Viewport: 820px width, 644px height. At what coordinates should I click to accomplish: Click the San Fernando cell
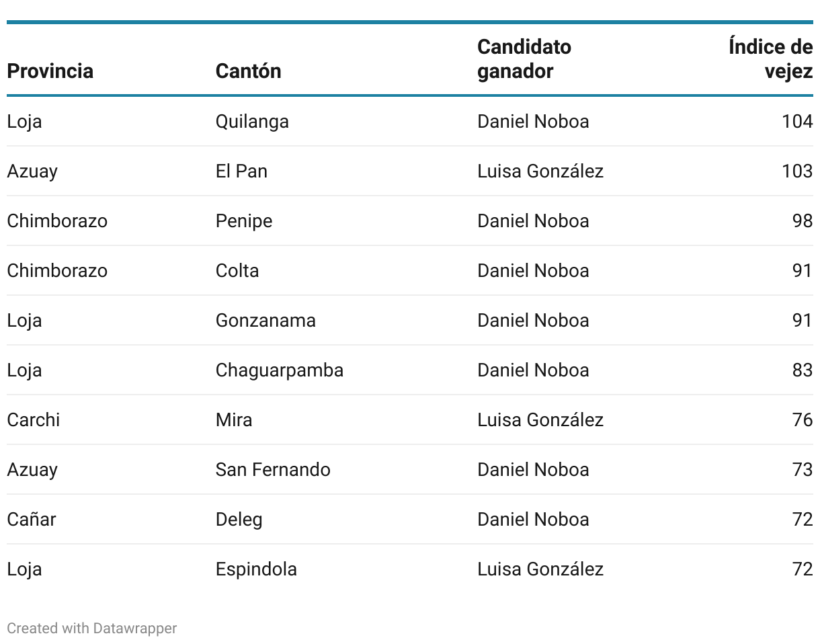point(273,469)
